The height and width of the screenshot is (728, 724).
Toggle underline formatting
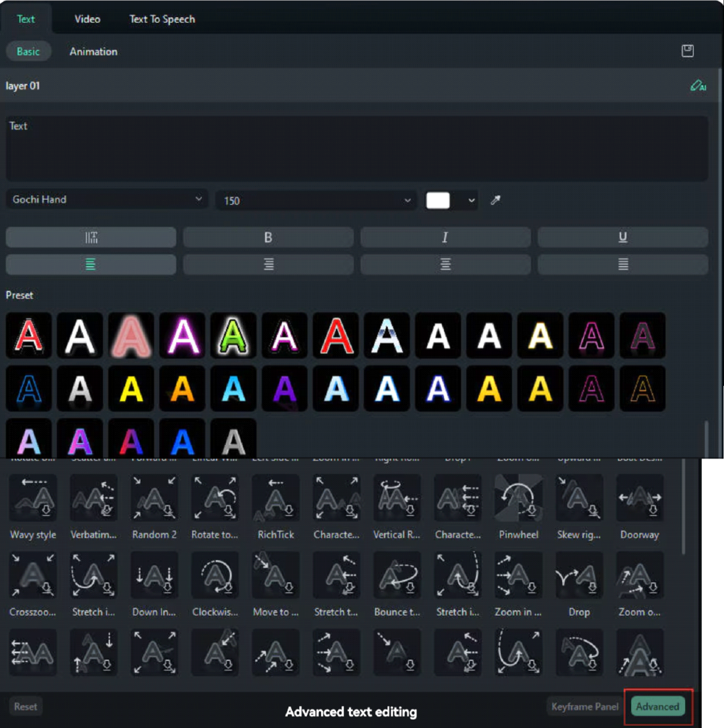[x=623, y=237]
